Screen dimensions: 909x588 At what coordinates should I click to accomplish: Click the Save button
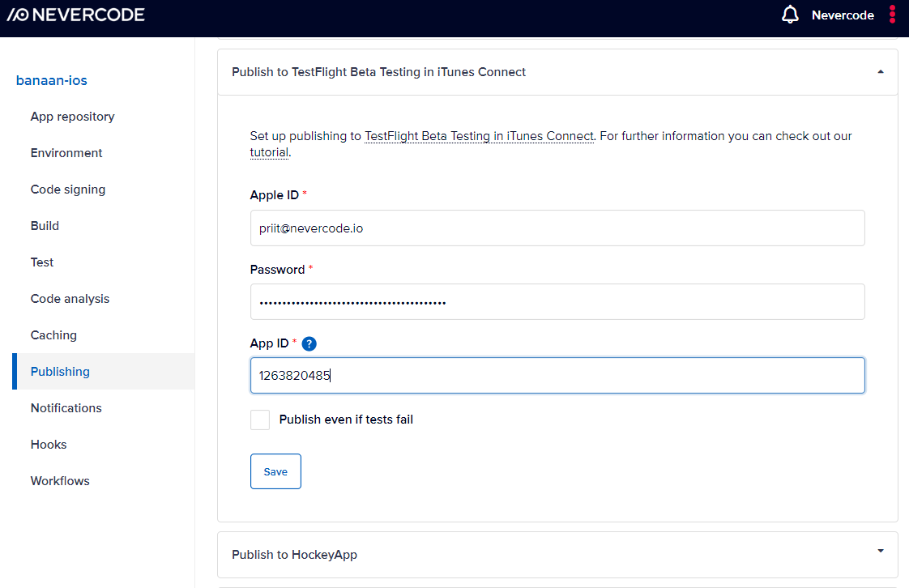(x=275, y=471)
